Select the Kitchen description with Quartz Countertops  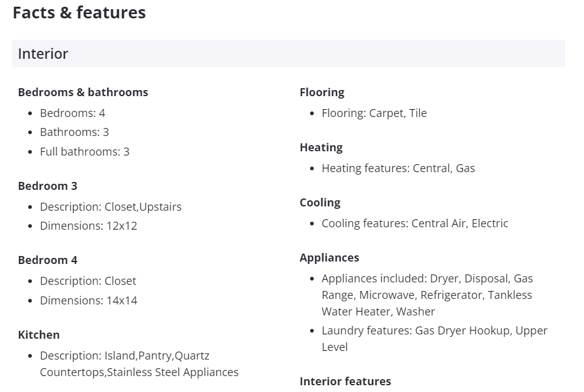click(x=138, y=364)
